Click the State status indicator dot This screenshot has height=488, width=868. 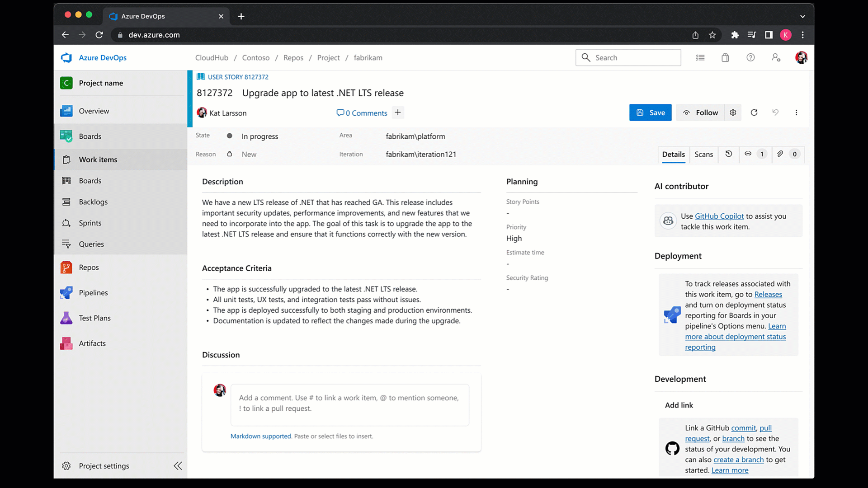(x=229, y=136)
